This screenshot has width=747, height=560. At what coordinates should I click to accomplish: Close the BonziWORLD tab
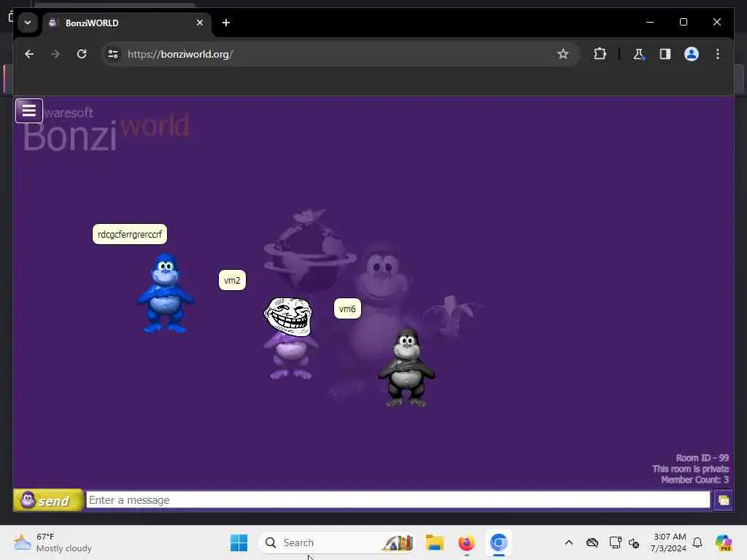200,23
